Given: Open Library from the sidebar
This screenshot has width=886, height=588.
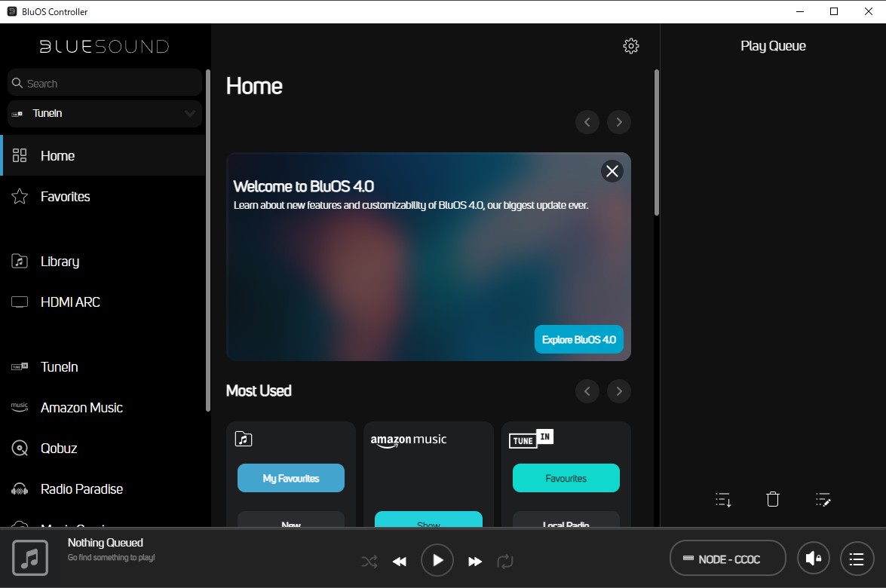Looking at the screenshot, I should pyautogui.click(x=103, y=261).
